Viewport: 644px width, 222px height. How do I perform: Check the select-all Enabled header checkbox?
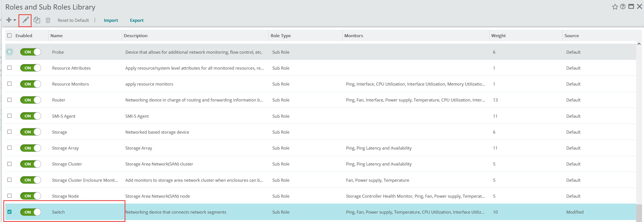(x=9, y=36)
